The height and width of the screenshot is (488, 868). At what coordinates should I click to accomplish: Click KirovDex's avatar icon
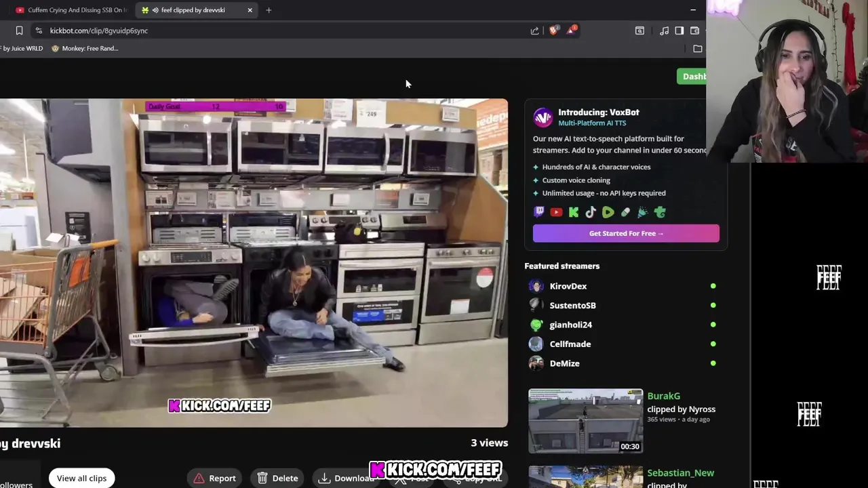[x=536, y=286]
